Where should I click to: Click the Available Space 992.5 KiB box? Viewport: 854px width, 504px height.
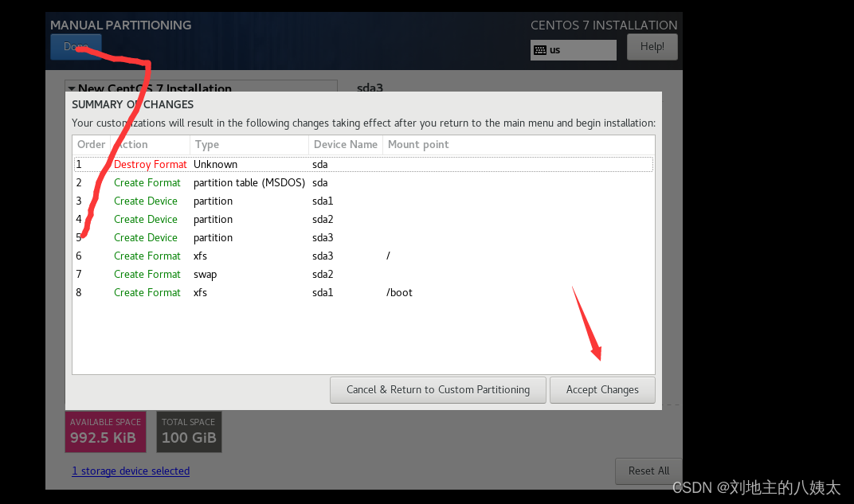[x=106, y=432]
